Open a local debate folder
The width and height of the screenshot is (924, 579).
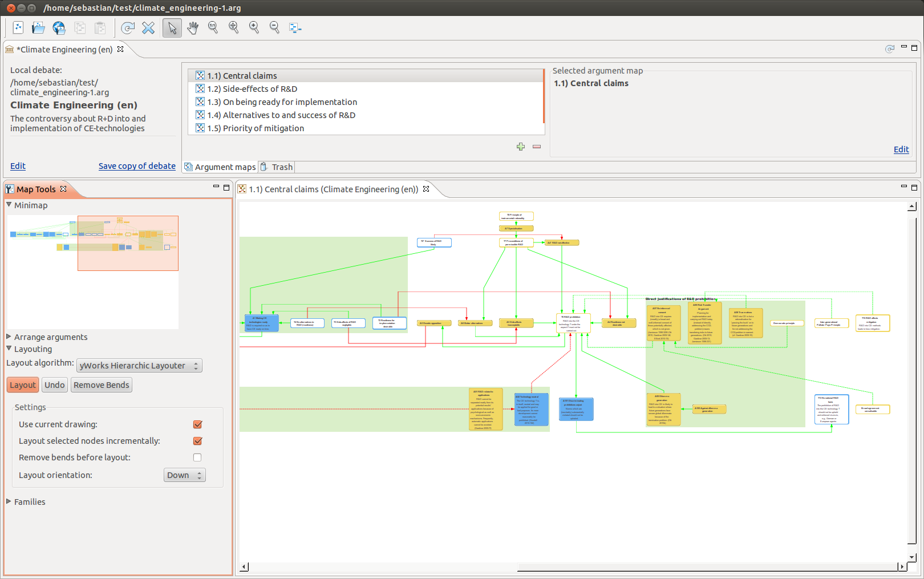coord(38,27)
